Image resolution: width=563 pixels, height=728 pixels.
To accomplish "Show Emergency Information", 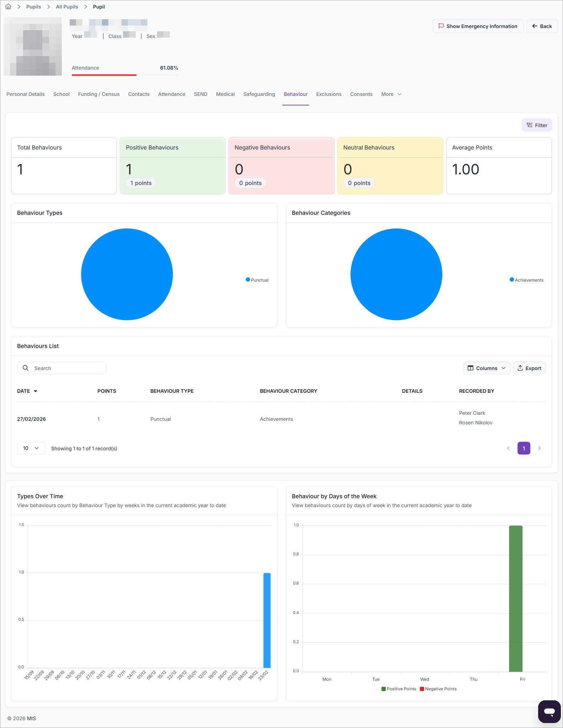I will [478, 26].
